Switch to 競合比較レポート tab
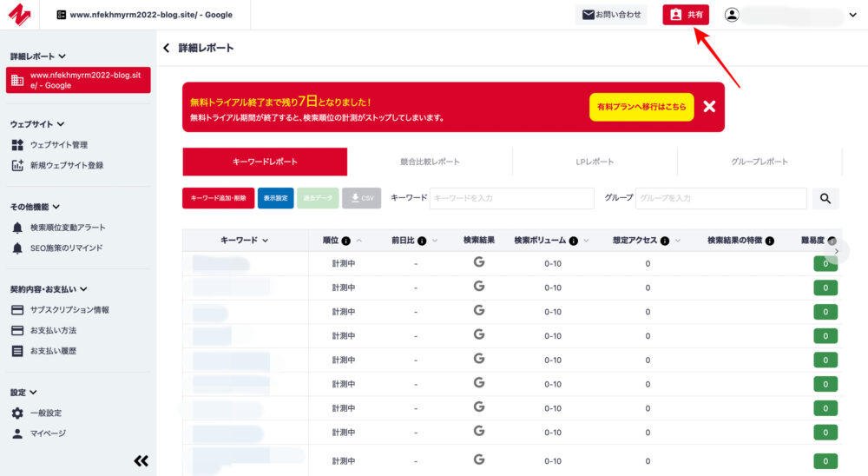The image size is (868, 476). (430, 162)
